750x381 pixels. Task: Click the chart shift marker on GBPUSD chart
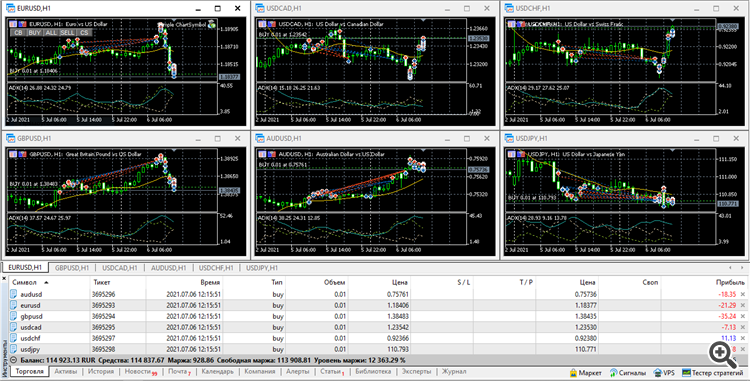coord(174,151)
